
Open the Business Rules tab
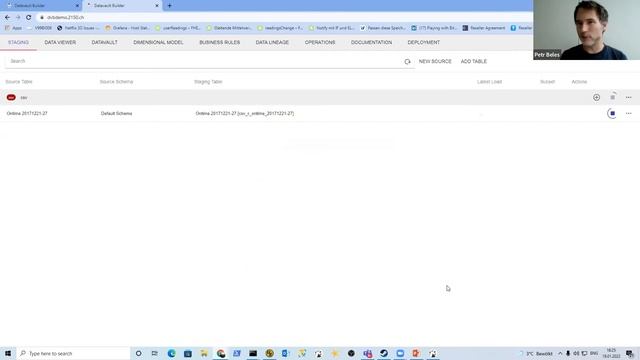(x=220, y=42)
